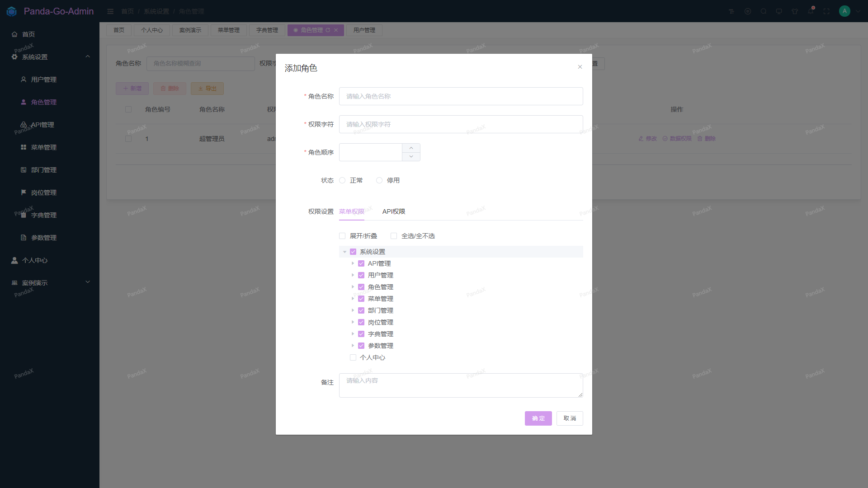Open the 个人中心 page tab
This screenshot has height=488, width=868.
pyautogui.click(x=152, y=30)
